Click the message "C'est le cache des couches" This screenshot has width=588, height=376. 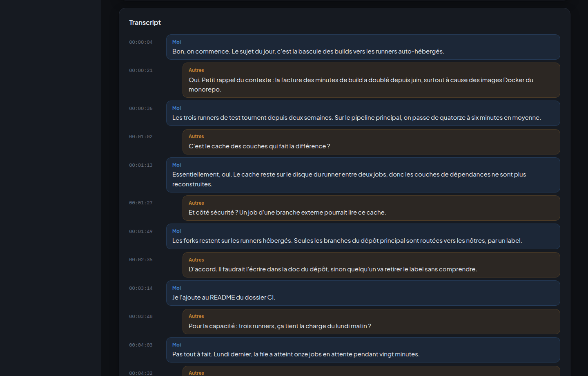(x=371, y=142)
